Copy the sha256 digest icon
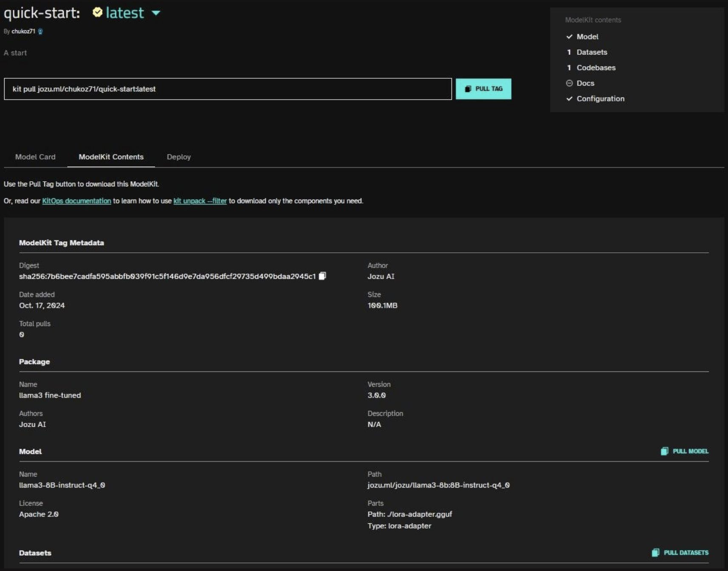The width and height of the screenshot is (728, 571). (x=322, y=276)
